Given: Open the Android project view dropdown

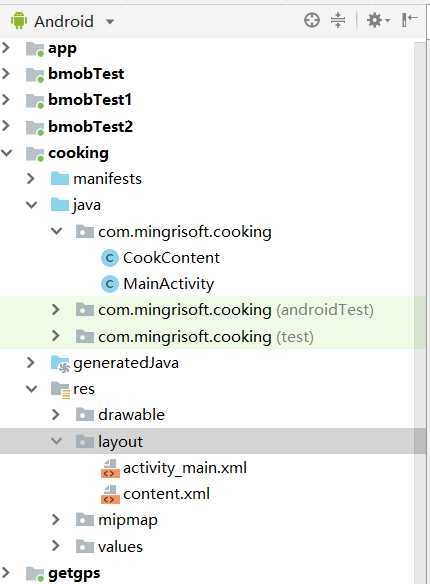Looking at the screenshot, I should [x=63, y=21].
